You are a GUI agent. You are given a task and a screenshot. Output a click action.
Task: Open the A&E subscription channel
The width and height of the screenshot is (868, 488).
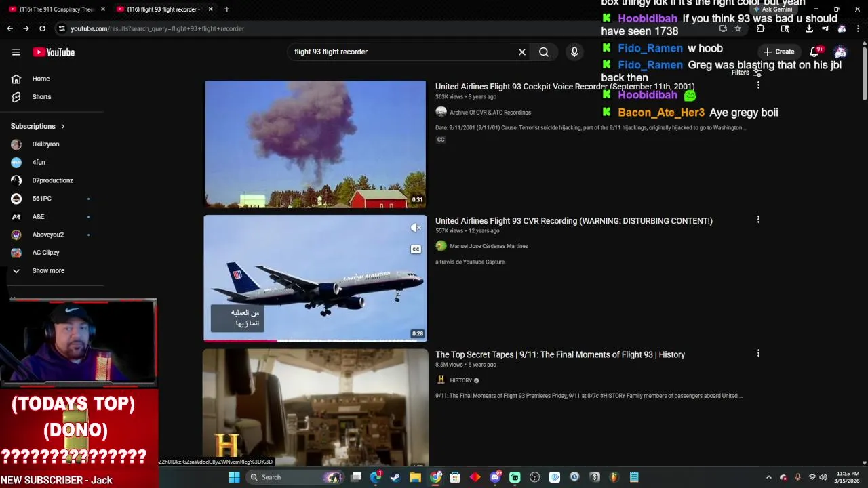click(x=38, y=216)
